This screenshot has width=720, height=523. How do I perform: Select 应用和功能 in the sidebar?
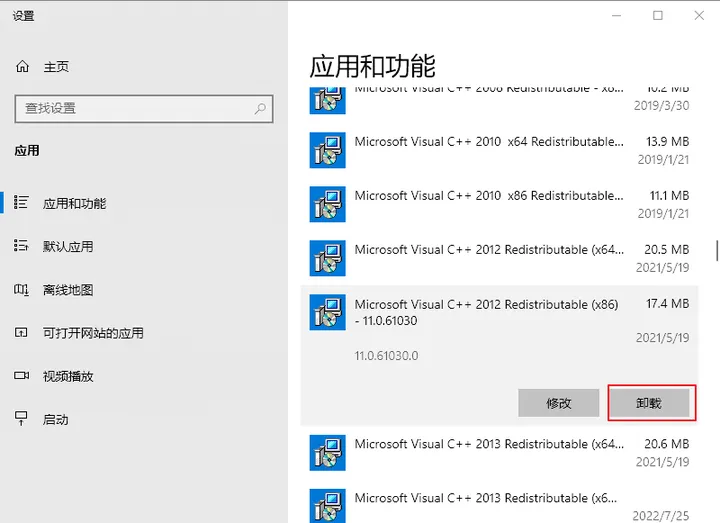pos(74,203)
